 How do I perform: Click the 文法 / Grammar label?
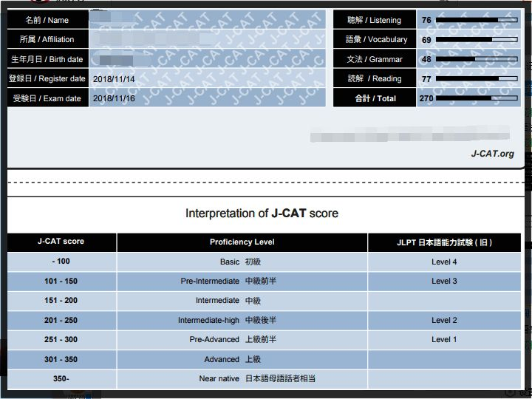point(374,59)
